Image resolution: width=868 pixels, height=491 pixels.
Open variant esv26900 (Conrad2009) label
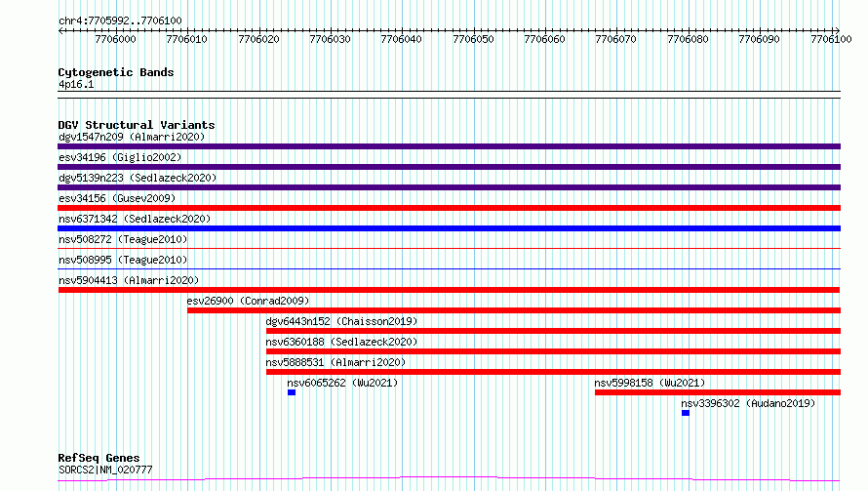(x=248, y=301)
